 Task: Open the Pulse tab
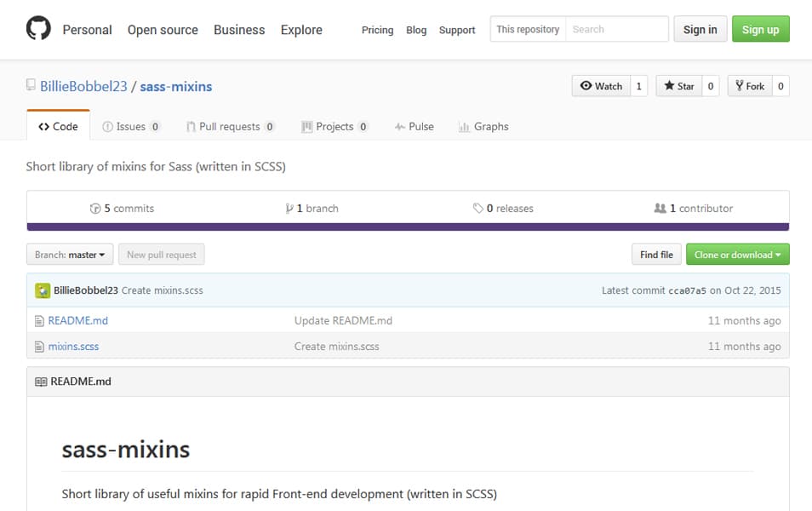[x=415, y=126]
